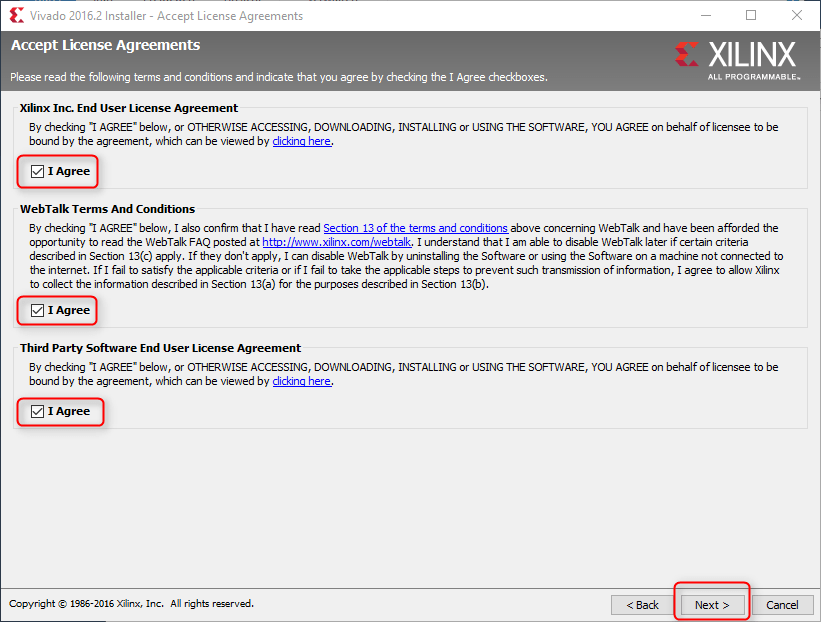Image resolution: width=821 pixels, height=622 pixels.
Task: Cancel the Vivado installation
Action: (782, 605)
